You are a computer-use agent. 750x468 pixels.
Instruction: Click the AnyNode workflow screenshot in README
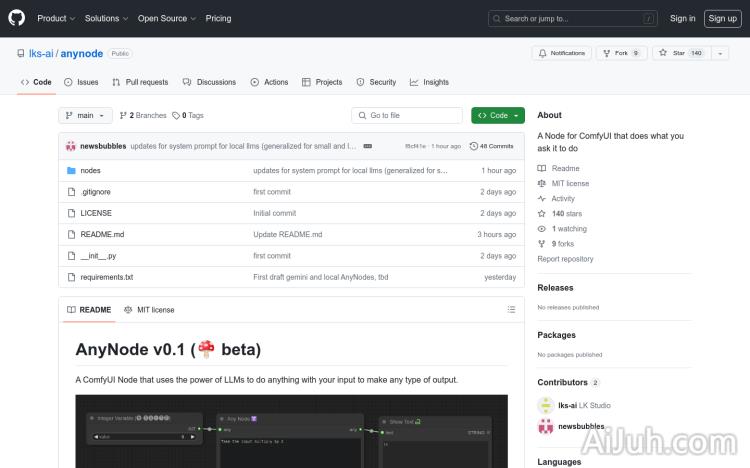click(291, 431)
